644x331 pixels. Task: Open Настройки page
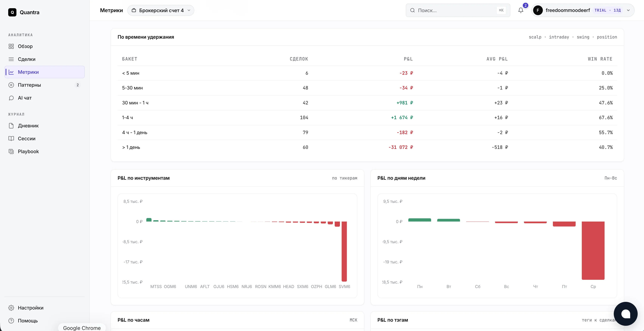coord(44,308)
